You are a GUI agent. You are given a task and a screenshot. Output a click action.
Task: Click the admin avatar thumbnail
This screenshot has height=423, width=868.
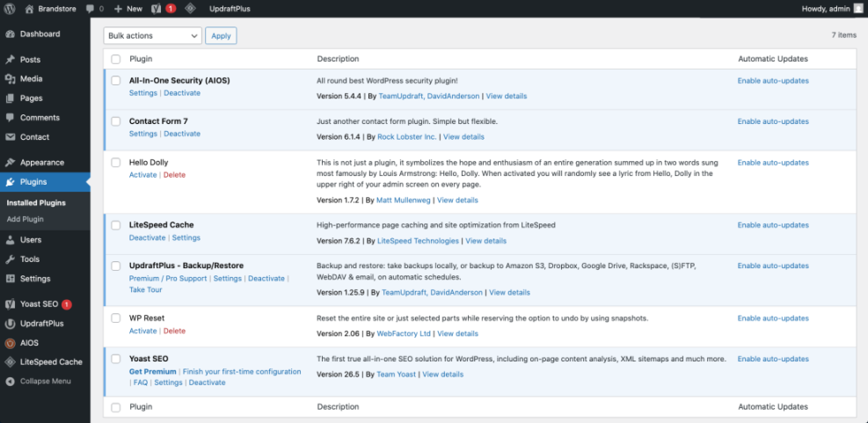pos(857,8)
